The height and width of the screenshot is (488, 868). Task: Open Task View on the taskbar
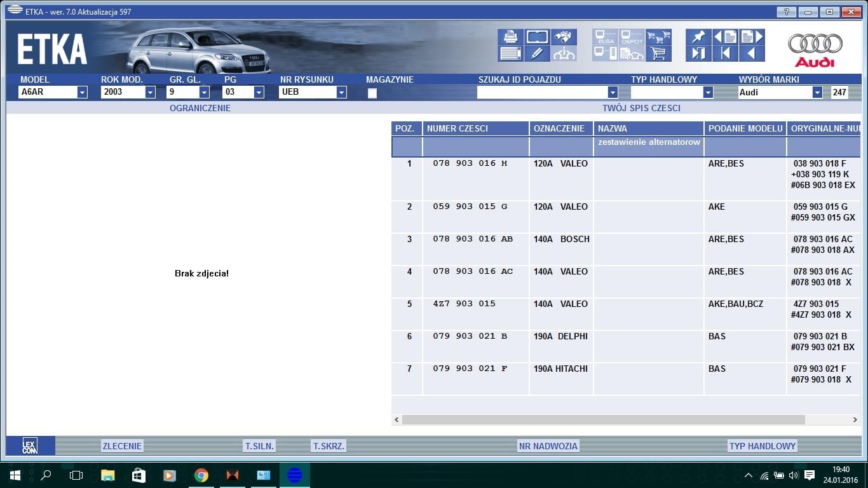pos(76,475)
